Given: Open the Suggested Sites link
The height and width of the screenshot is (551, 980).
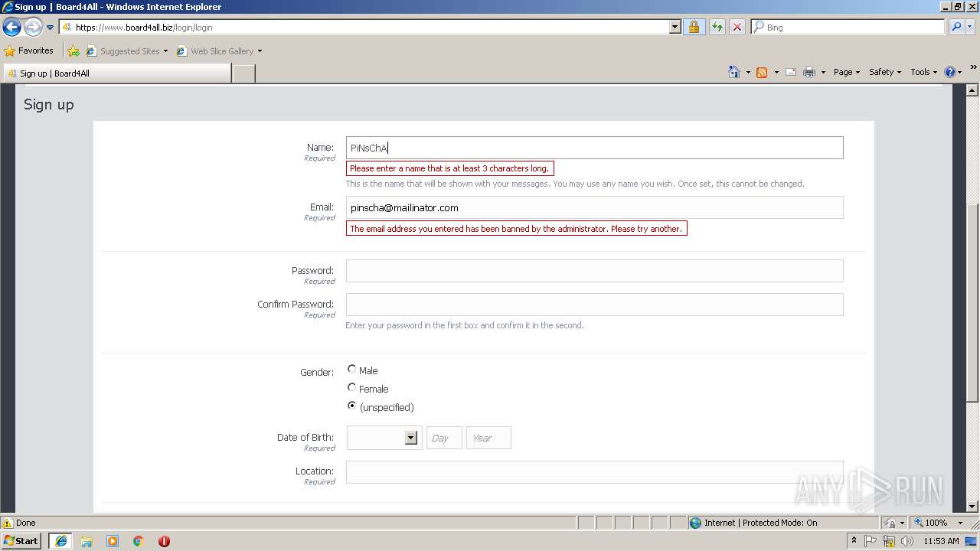Looking at the screenshot, I should point(127,51).
